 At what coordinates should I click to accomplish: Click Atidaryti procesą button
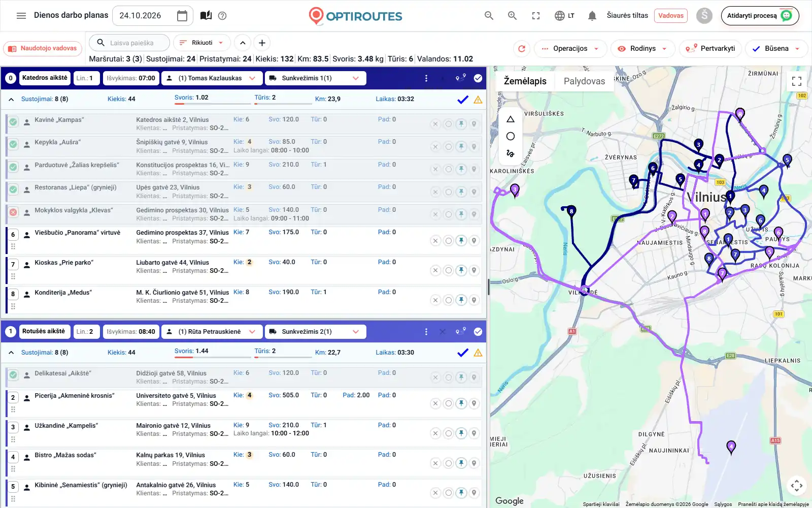coord(760,16)
